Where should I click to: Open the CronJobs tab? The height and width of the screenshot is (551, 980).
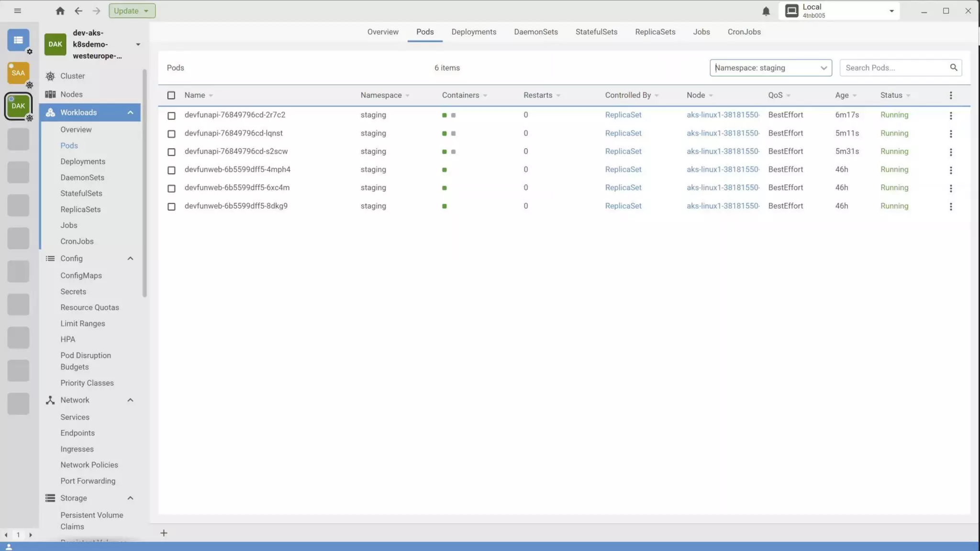[x=744, y=32]
